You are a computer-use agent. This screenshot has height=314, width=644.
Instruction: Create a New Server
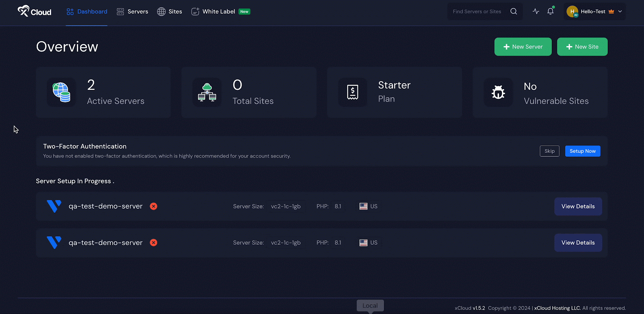[x=523, y=47]
